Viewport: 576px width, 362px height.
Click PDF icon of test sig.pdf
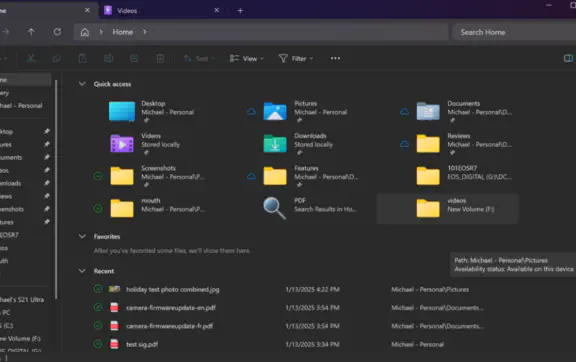click(114, 344)
